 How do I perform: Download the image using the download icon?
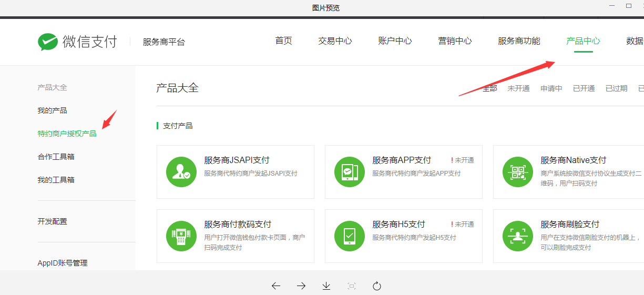[326, 286]
